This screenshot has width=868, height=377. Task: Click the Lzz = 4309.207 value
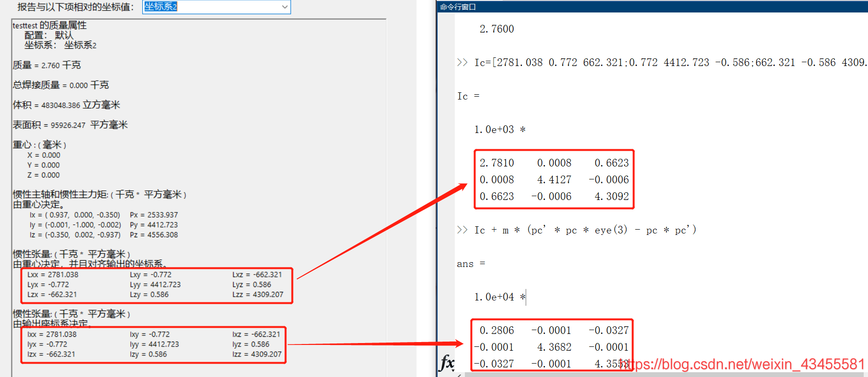pos(258,295)
